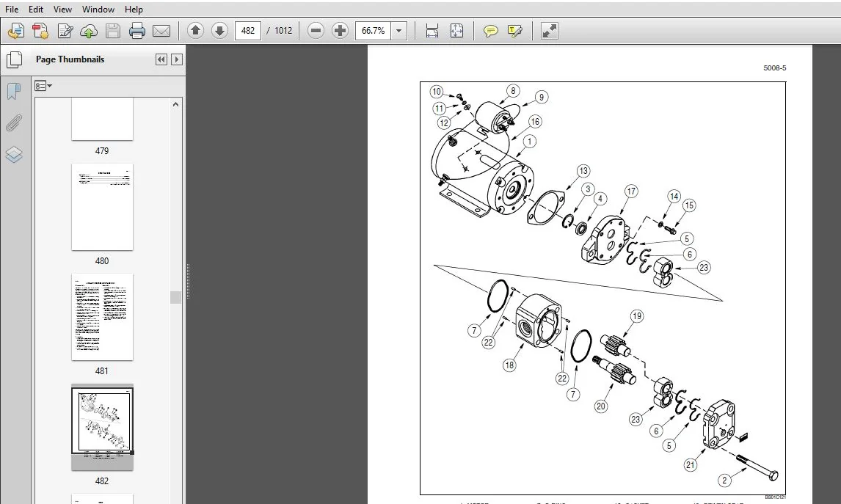Click the Open file toolbar icon
Screen dimensions: 841x504
tap(16, 31)
